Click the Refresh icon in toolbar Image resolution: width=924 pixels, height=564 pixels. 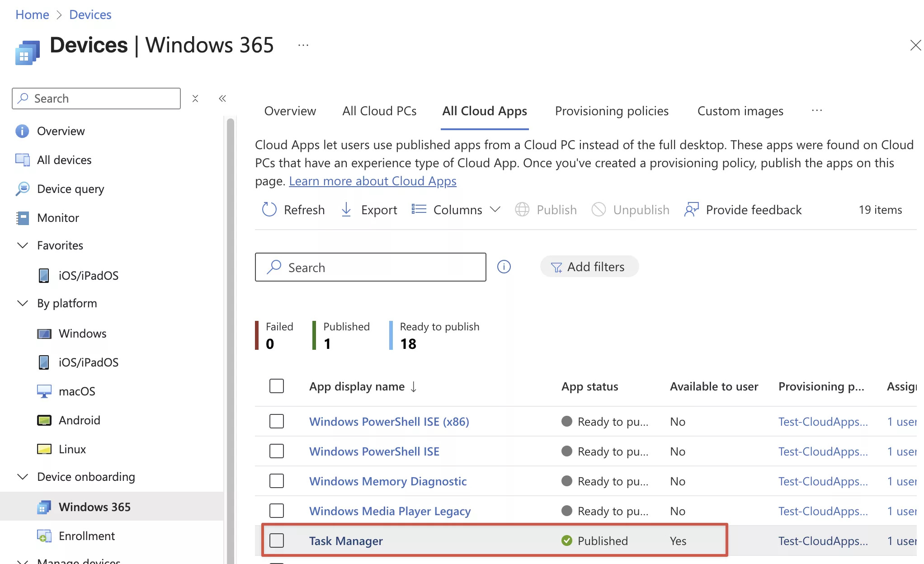(x=269, y=210)
